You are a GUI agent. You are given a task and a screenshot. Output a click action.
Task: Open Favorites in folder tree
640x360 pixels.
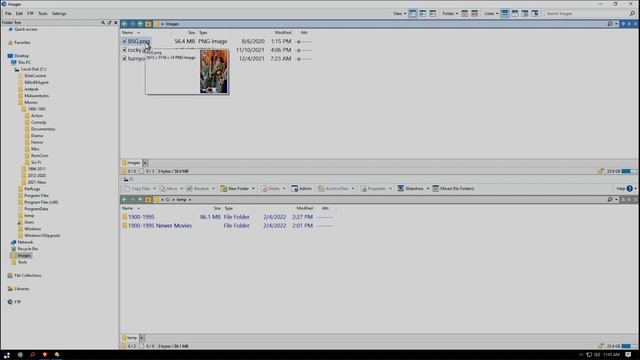point(22,42)
